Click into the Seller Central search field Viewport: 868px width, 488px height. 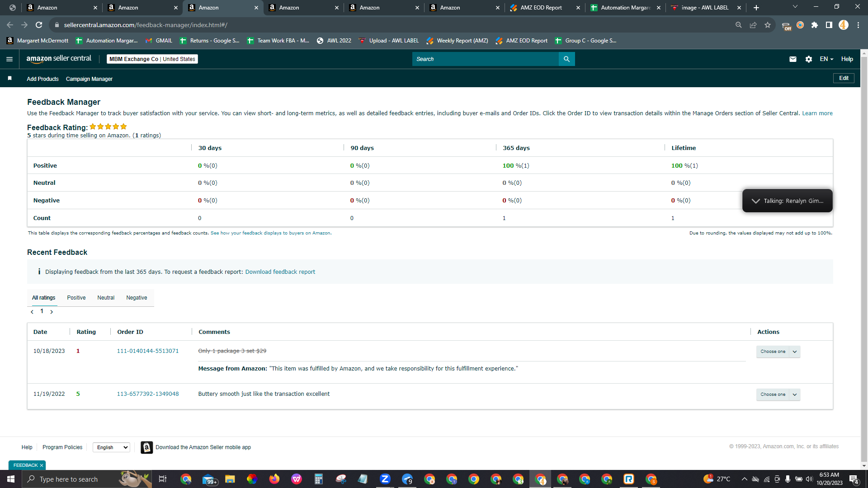[x=485, y=59]
